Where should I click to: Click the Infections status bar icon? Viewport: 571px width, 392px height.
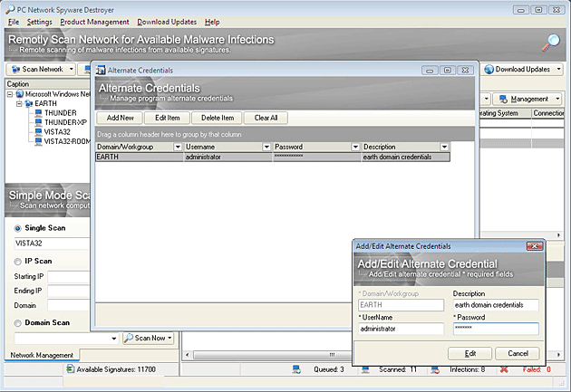coord(437,369)
